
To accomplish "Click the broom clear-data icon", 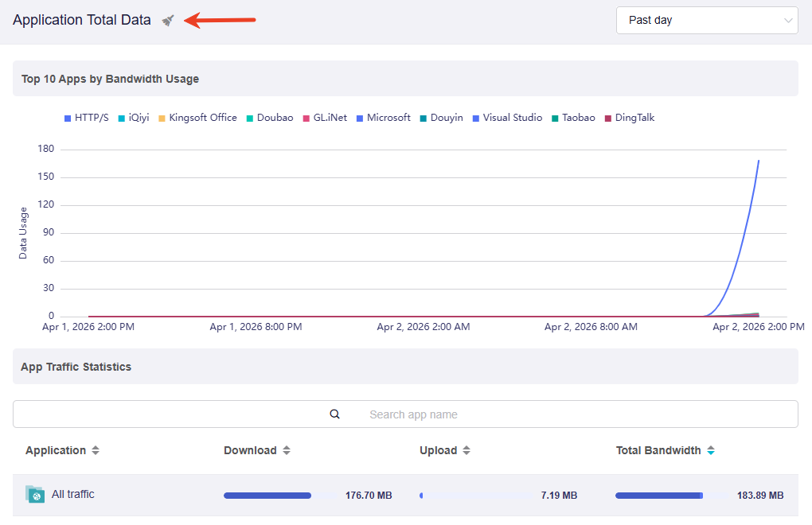I will tap(168, 21).
